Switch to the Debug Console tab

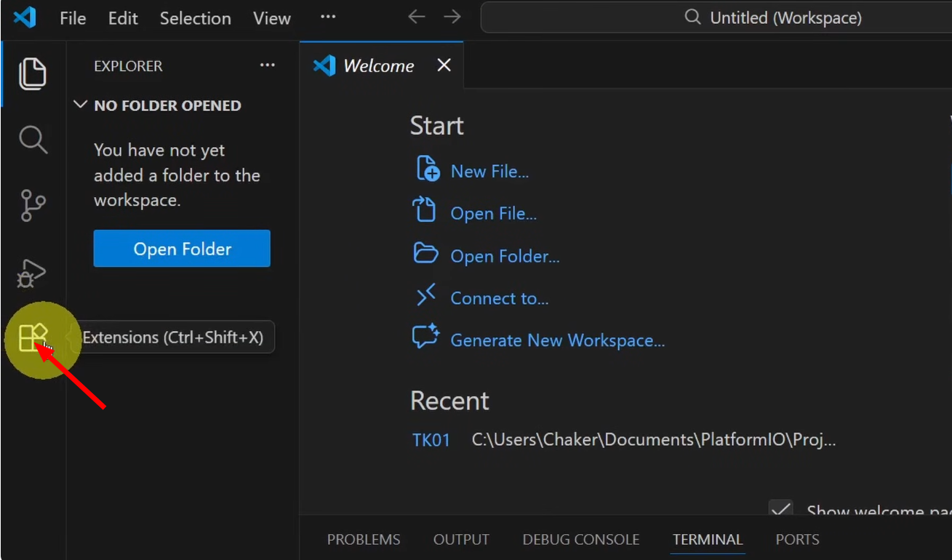[581, 540]
